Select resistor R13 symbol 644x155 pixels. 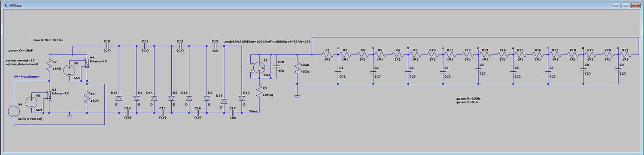(x=486, y=55)
